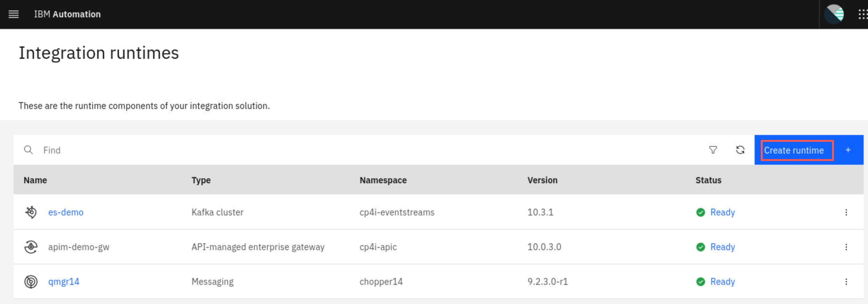Click the qmgr14 messaging icon

pos(31,281)
